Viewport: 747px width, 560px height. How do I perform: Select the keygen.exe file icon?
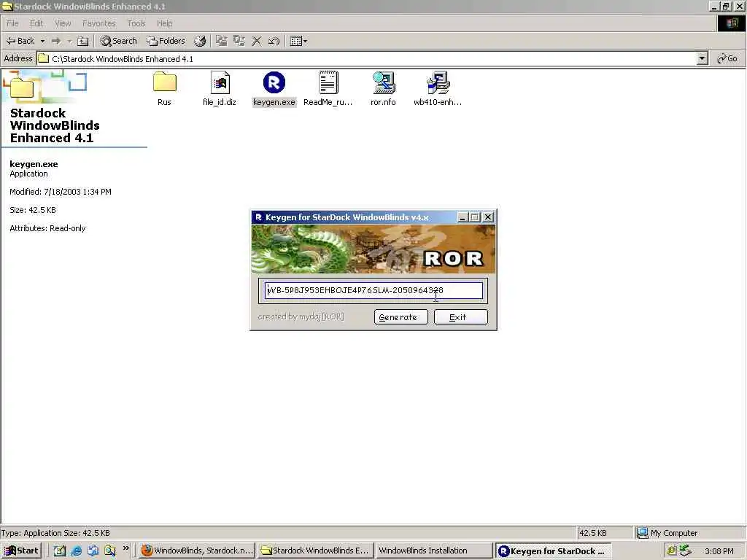pos(274,82)
